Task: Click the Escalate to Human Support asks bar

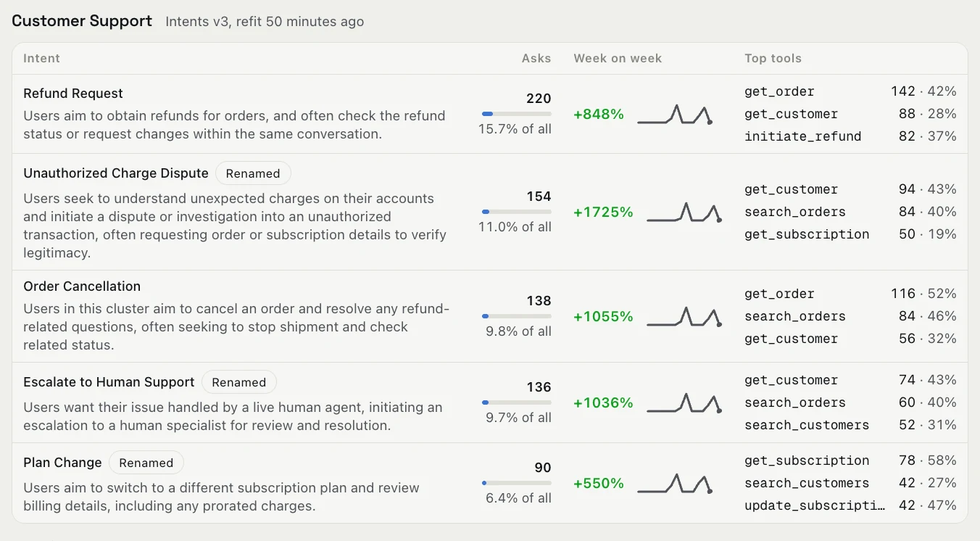Action: point(517,402)
